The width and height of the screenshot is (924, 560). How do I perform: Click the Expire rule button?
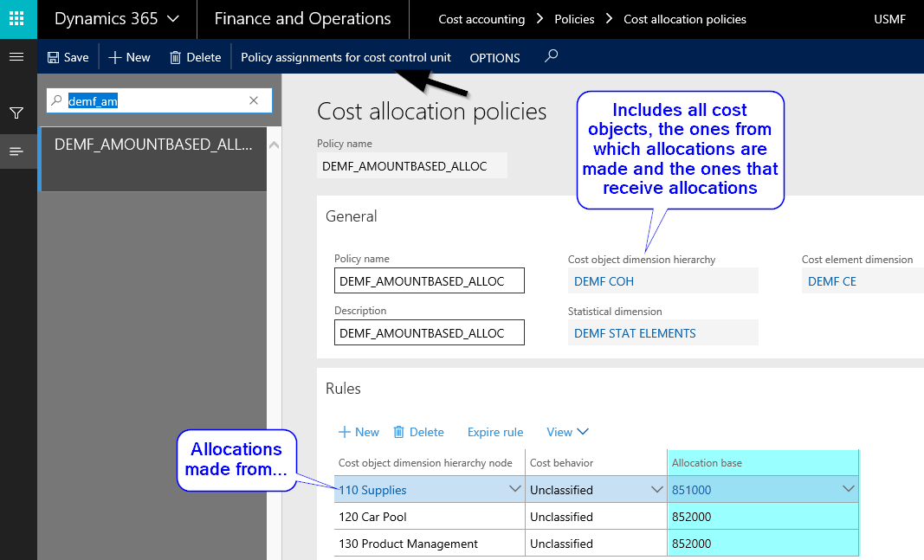point(495,432)
